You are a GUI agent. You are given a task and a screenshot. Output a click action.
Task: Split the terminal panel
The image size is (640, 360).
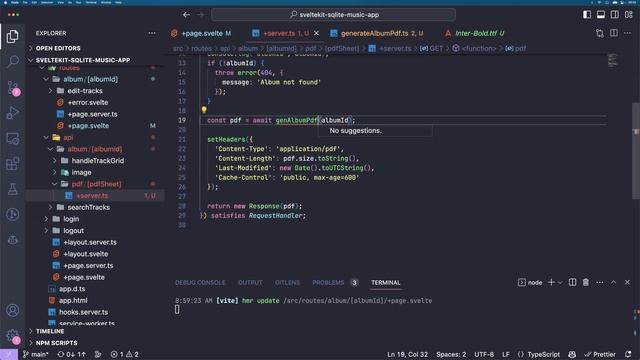[573, 282]
